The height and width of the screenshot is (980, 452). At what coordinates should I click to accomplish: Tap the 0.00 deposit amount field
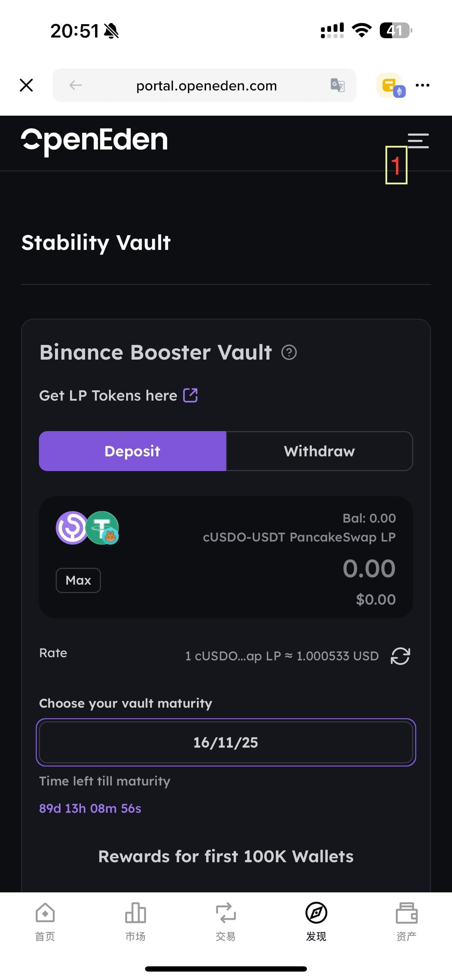pos(368,569)
